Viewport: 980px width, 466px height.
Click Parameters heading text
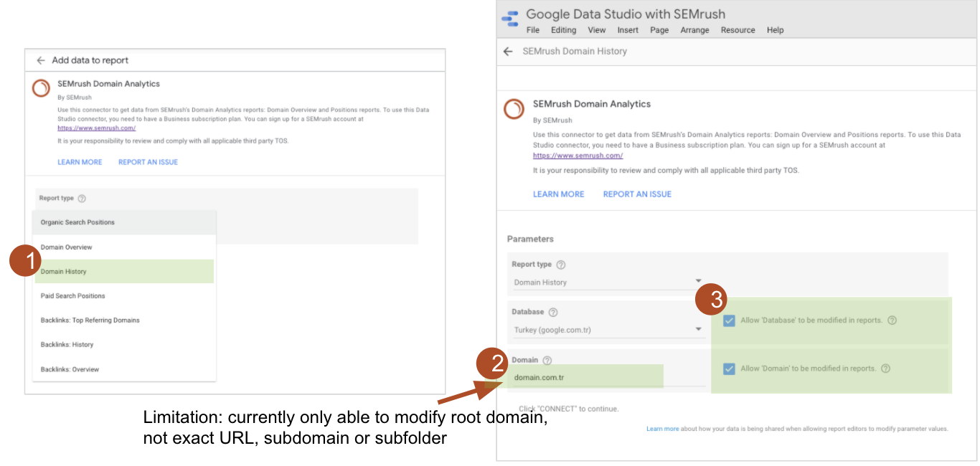point(530,239)
